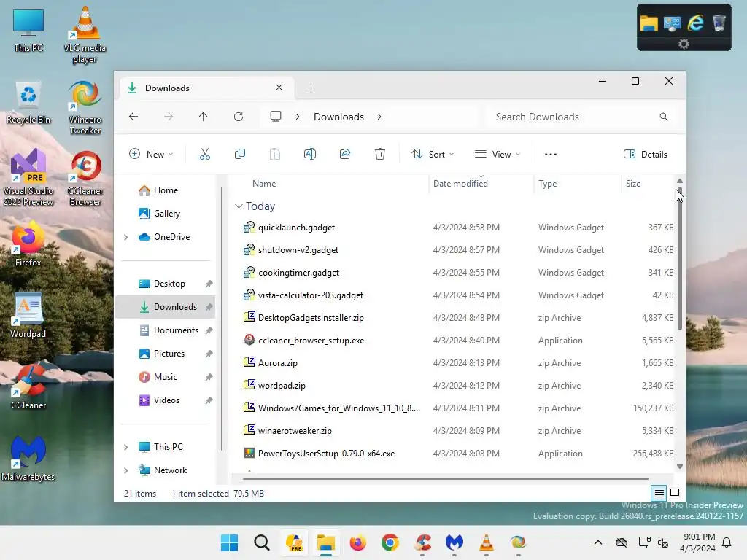The image size is (747, 560).
Task: Expand OneDrive in navigation pane
Action: pos(125,237)
